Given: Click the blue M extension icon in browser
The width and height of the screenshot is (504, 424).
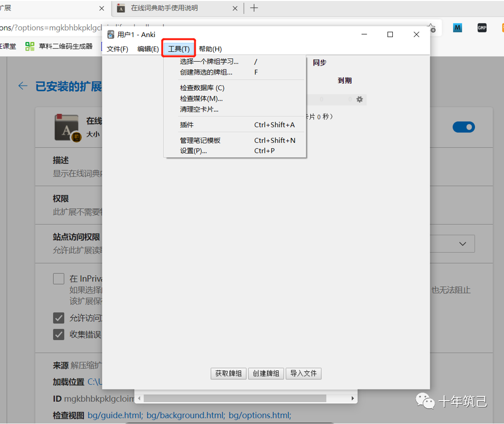Looking at the screenshot, I should tap(457, 28).
